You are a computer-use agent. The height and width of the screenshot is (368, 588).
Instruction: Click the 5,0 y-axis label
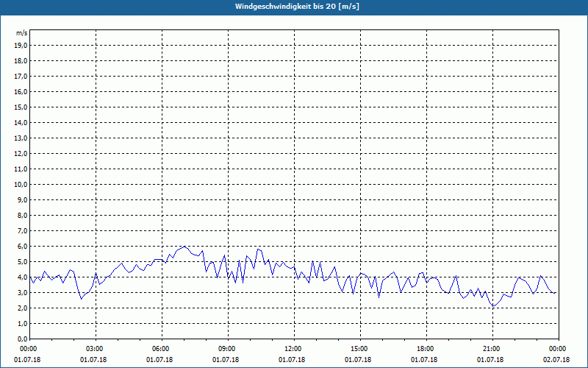[x=22, y=262]
